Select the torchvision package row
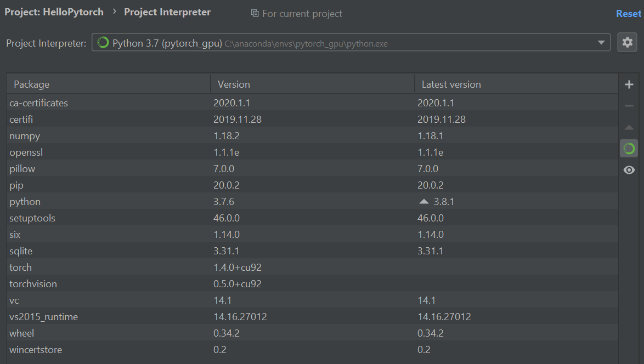The height and width of the screenshot is (364, 644). [313, 283]
